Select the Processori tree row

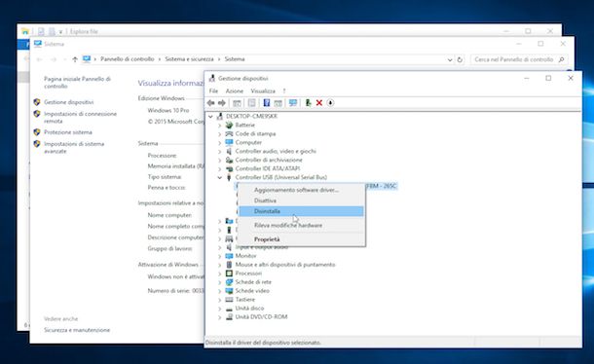[248, 273]
